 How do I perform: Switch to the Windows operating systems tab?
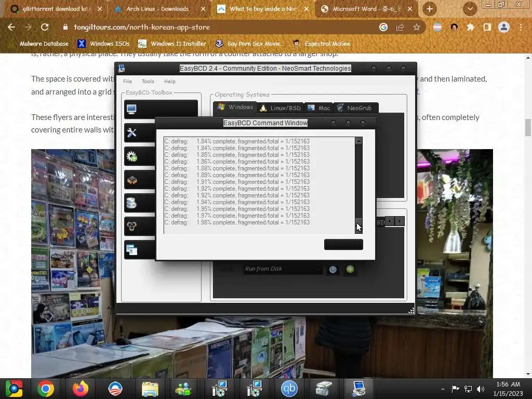(x=235, y=107)
